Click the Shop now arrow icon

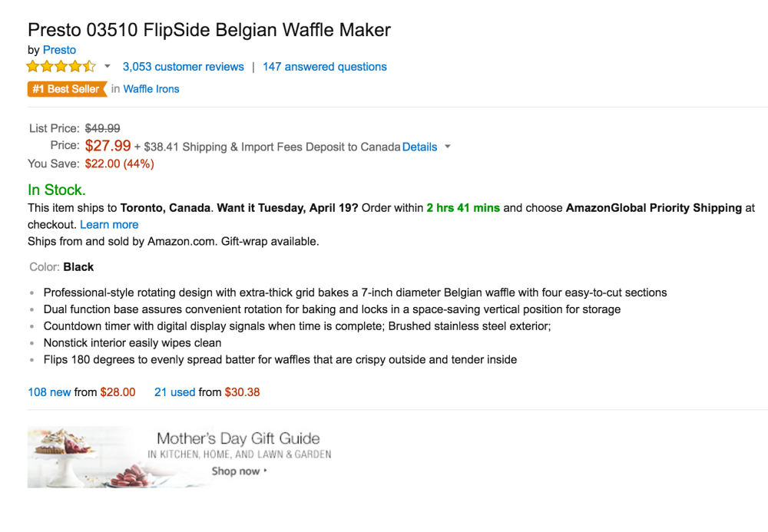(x=266, y=471)
